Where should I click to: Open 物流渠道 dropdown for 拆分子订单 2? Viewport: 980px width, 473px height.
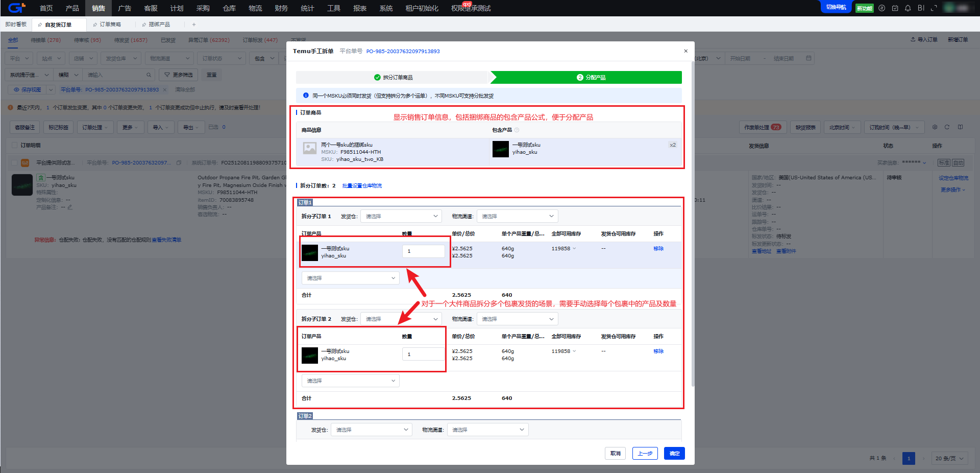(x=517, y=319)
